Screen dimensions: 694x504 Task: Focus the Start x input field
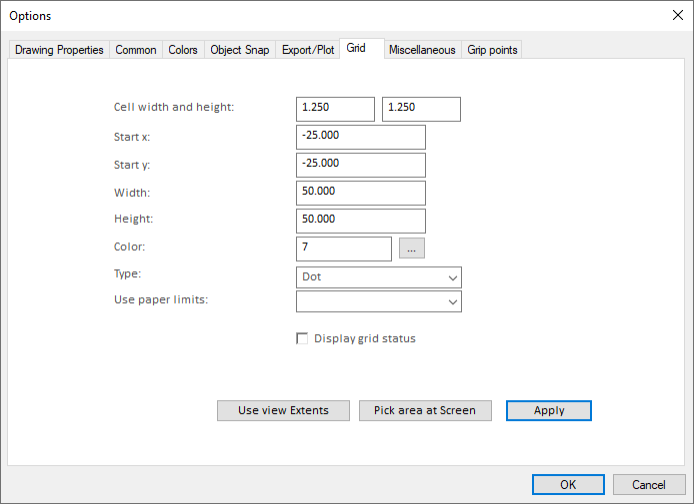361,137
